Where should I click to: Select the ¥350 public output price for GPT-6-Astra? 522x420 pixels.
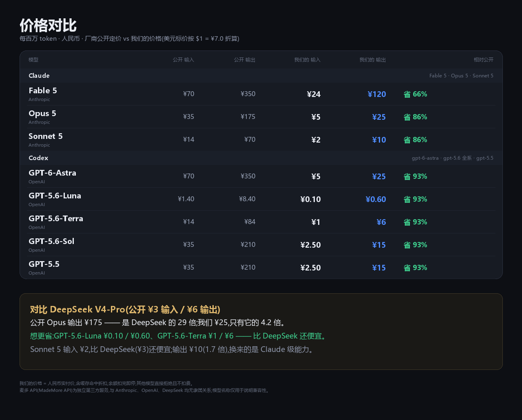[248, 176]
